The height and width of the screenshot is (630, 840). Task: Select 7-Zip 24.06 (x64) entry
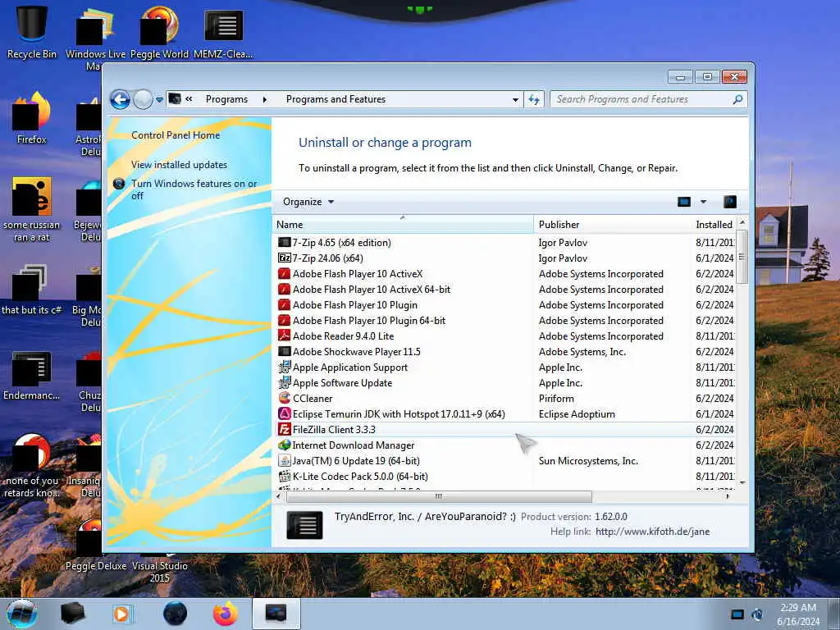point(505,258)
